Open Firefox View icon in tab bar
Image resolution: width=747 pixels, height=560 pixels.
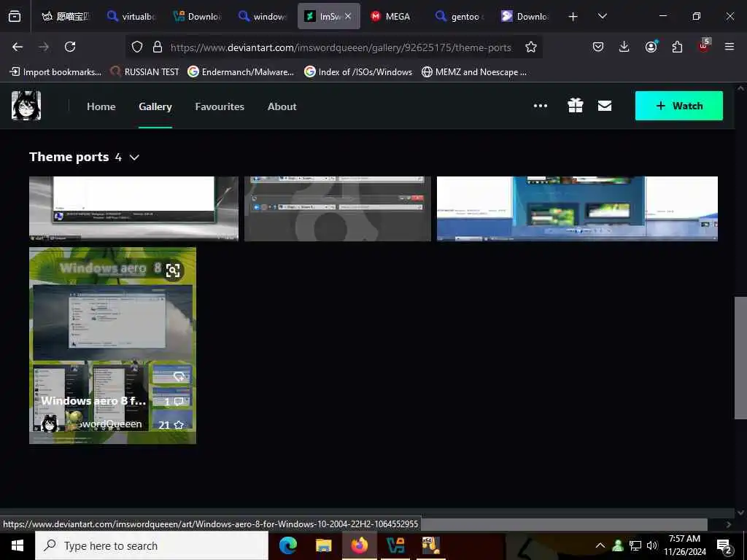point(15,17)
